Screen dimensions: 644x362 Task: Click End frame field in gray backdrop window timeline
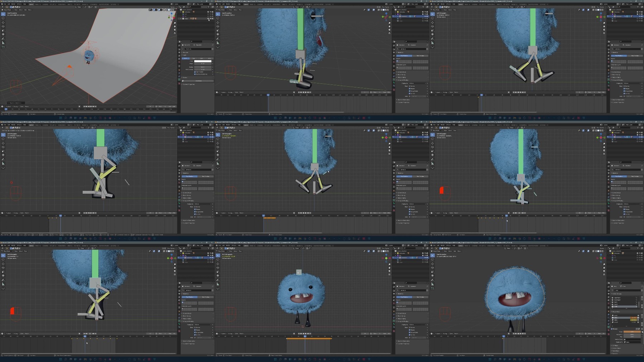pyautogui.click(x=172, y=106)
